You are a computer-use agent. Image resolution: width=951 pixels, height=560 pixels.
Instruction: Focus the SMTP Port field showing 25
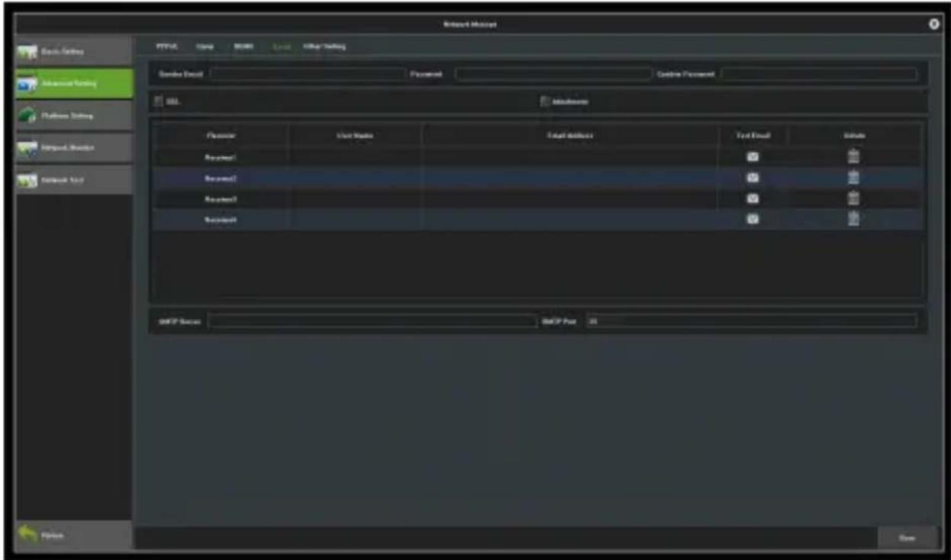pyautogui.click(x=751, y=321)
